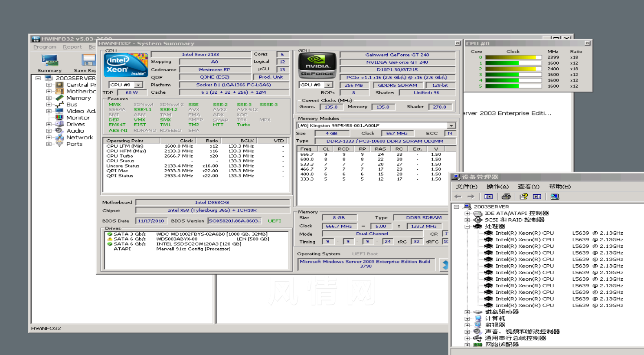Click the Core 0 clock bar
The height and width of the screenshot is (355, 644).
coord(513,57)
